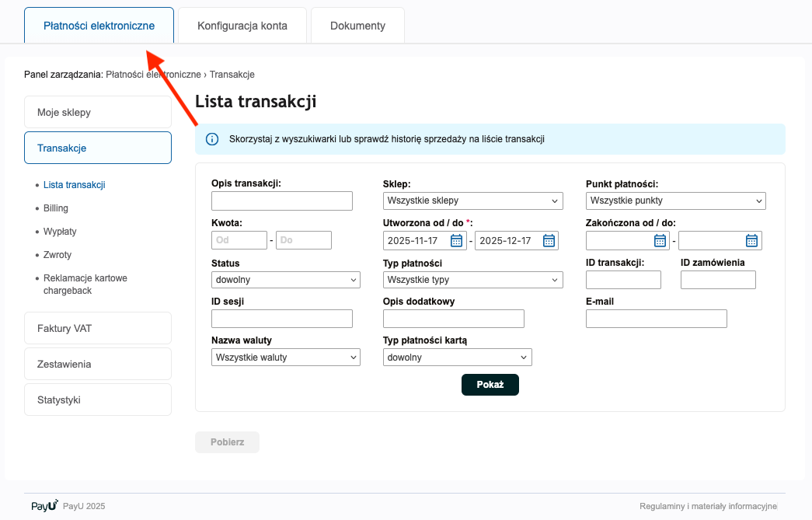
Task: Open Regulaminy i materiały informacyjne link
Action: [x=708, y=507]
